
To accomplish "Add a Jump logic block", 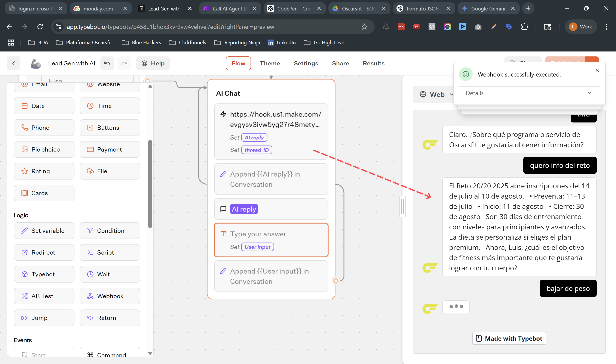I will [x=44, y=318].
